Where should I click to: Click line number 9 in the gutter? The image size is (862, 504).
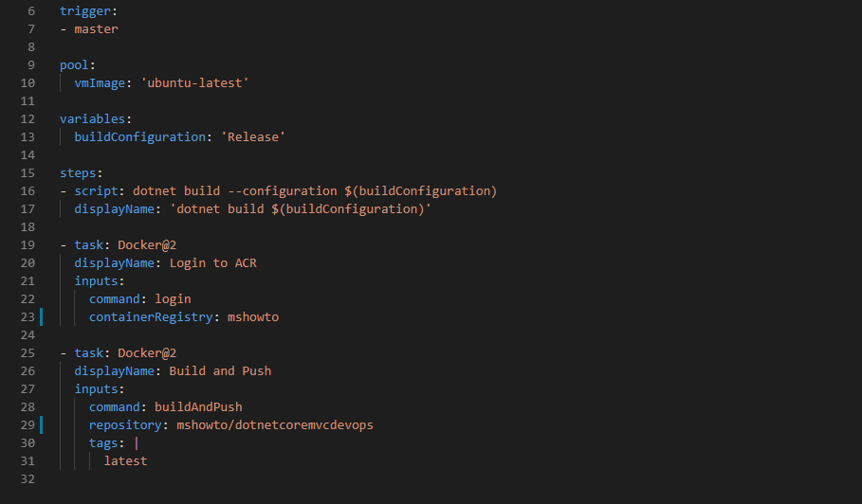point(30,64)
